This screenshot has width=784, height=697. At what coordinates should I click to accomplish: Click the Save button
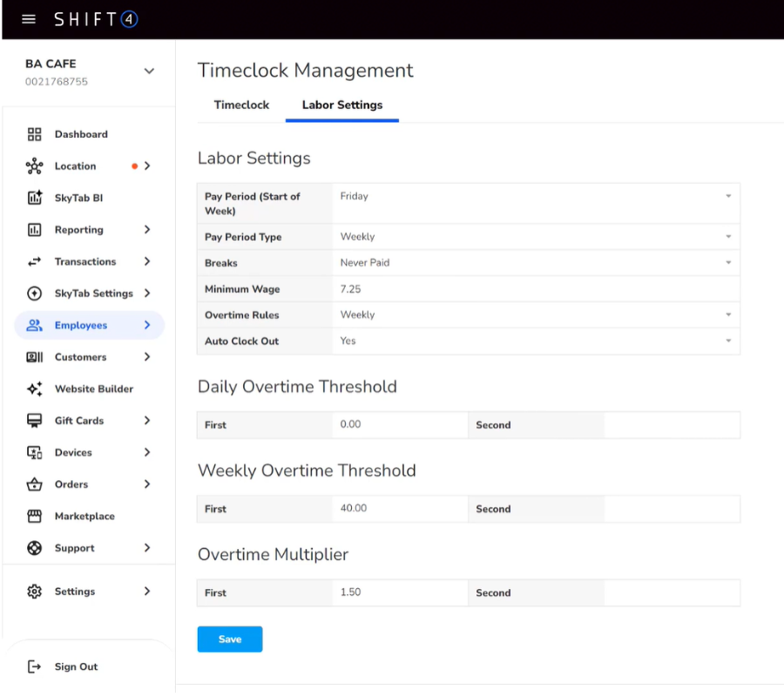(x=230, y=639)
